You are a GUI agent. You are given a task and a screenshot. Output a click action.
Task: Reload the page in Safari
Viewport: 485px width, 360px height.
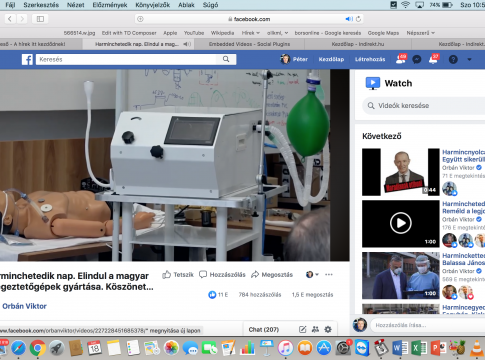pos(358,19)
